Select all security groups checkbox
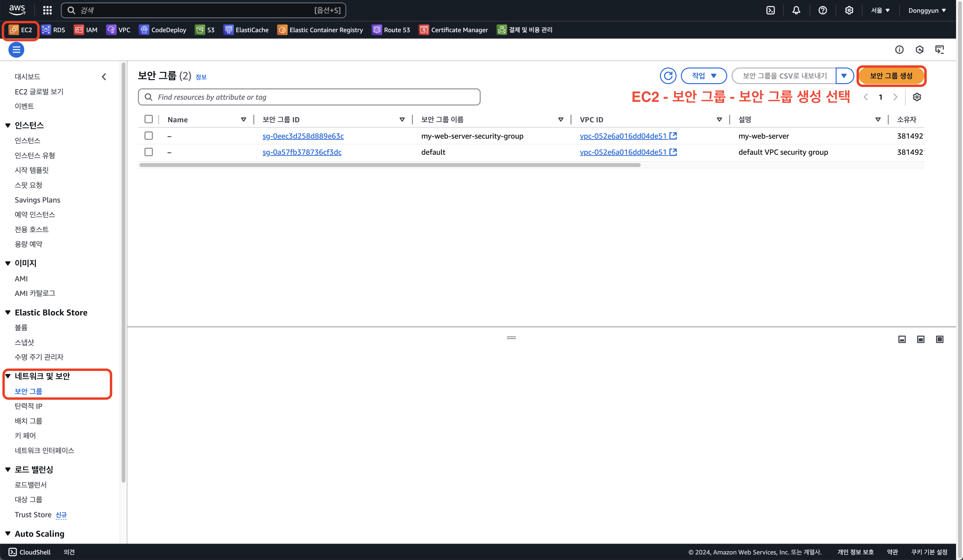This screenshot has width=963, height=560. pyautogui.click(x=149, y=119)
